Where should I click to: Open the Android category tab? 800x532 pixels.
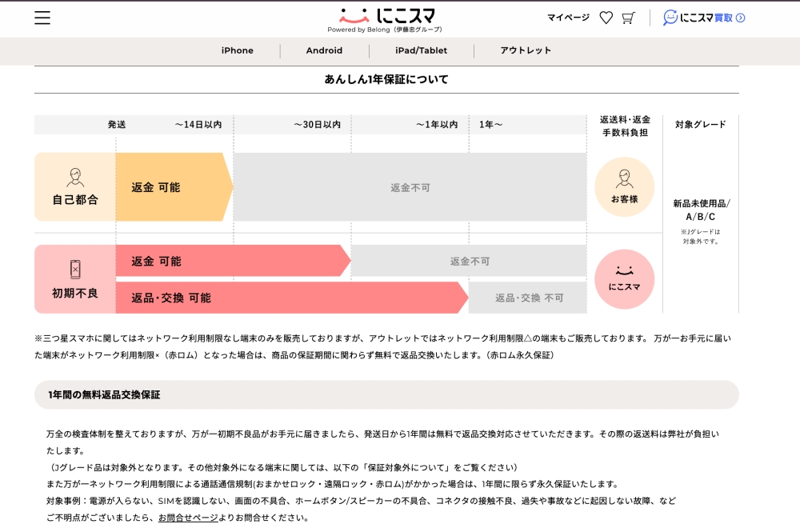click(x=324, y=50)
